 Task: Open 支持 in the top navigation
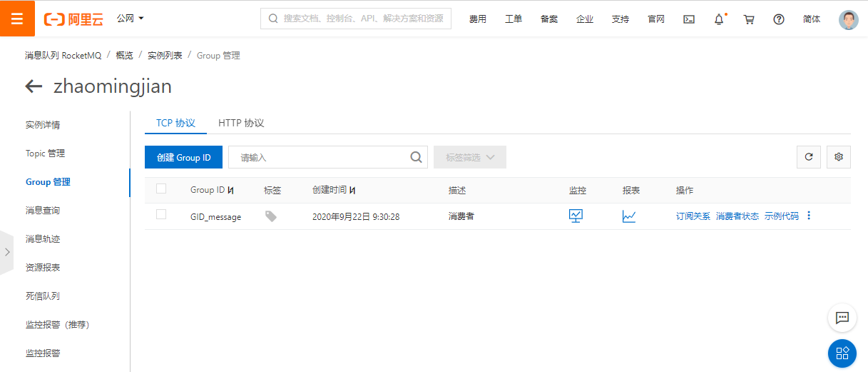[x=621, y=19]
